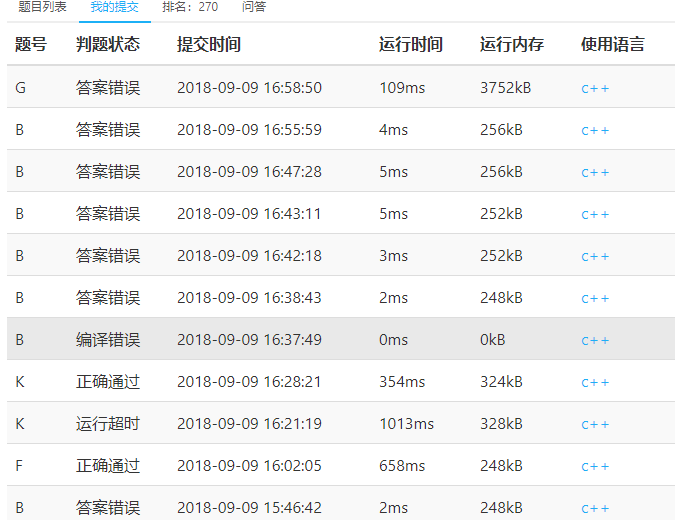This screenshot has width=687, height=520.
Task: Open c++ link for problem F submission
Action: [x=595, y=466]
